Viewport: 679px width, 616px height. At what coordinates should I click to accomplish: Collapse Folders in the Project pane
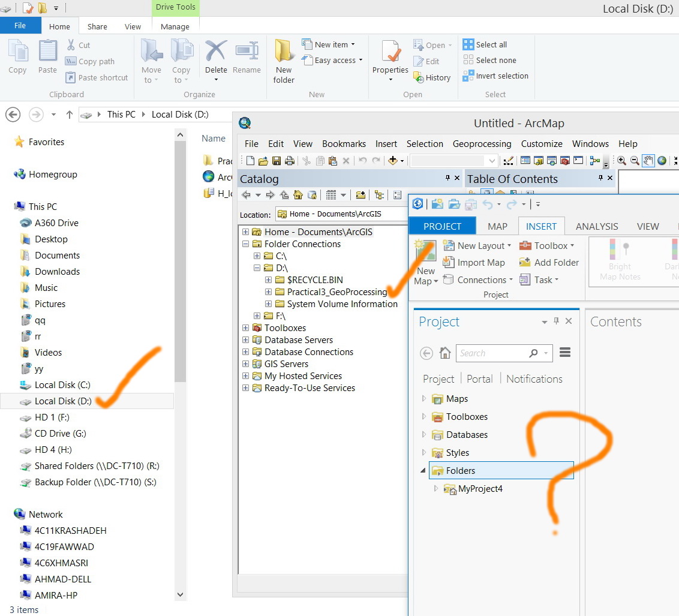423,471
